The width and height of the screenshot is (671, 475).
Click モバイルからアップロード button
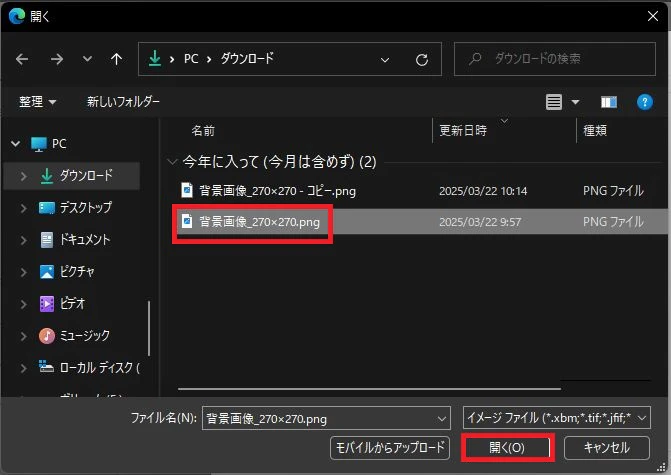click(390, 448)
